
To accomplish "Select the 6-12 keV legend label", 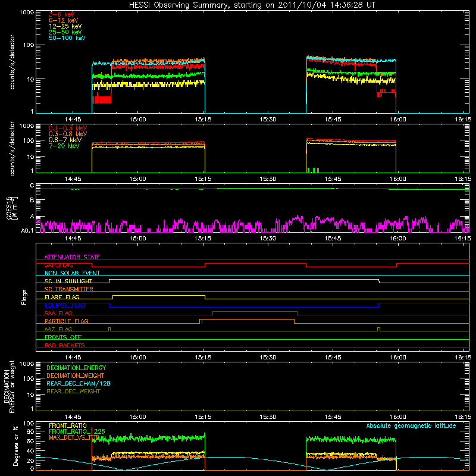I will point(64,20).
